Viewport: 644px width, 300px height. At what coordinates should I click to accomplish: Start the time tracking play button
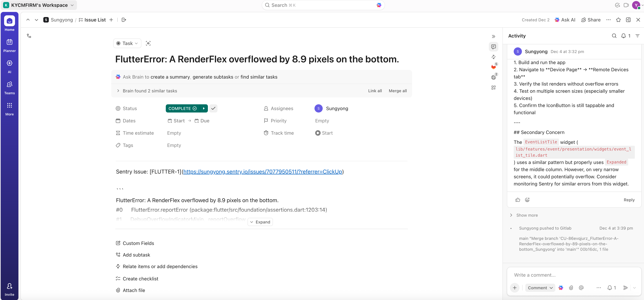[318, 133]
